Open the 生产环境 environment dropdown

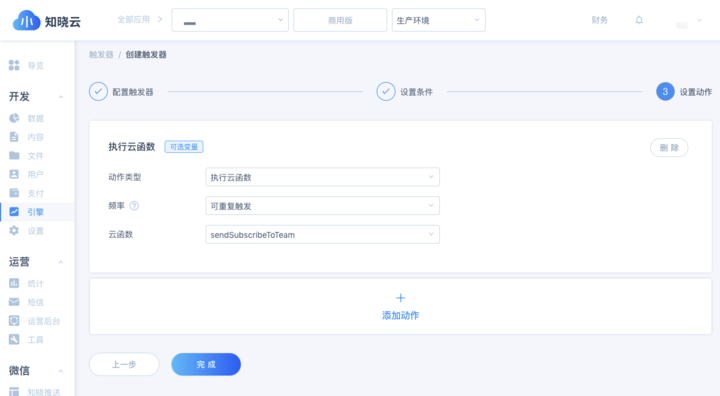[x=439, y=20]
